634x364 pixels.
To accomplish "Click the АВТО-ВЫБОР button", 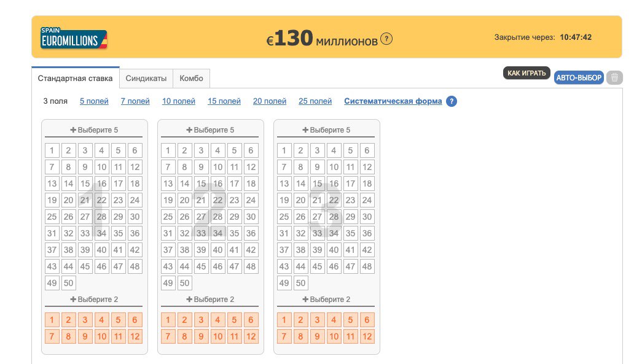I will coord(579,77).
